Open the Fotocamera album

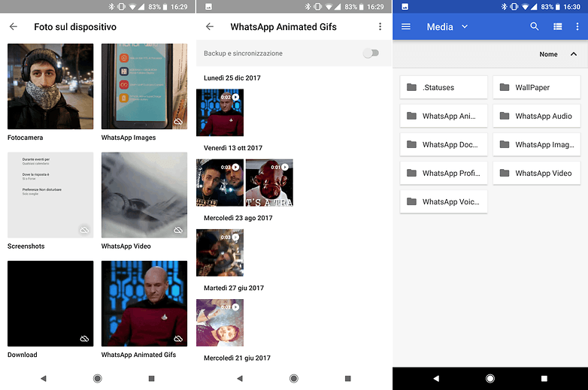[50, 86]
